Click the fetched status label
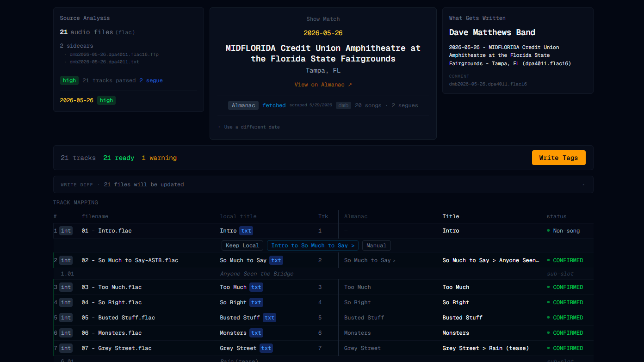The image size is (644, 362). tap(274, 105)
